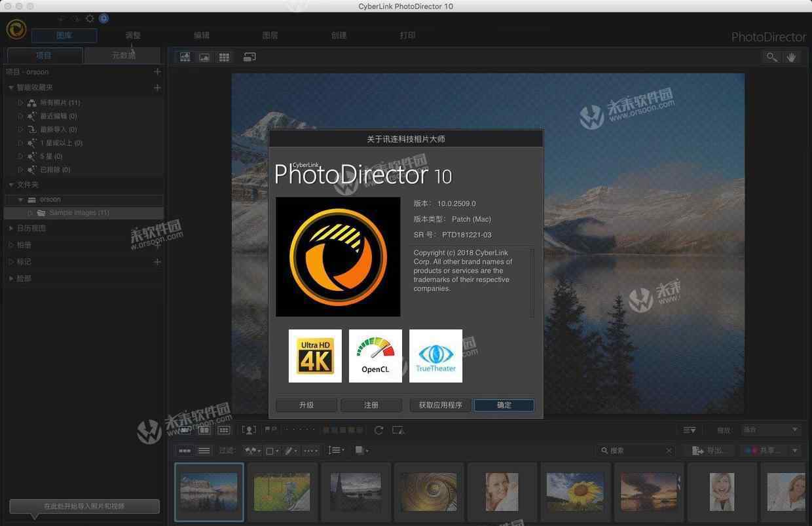Open the flag filter dropdown
812x526 pixels.
(252, 451)
